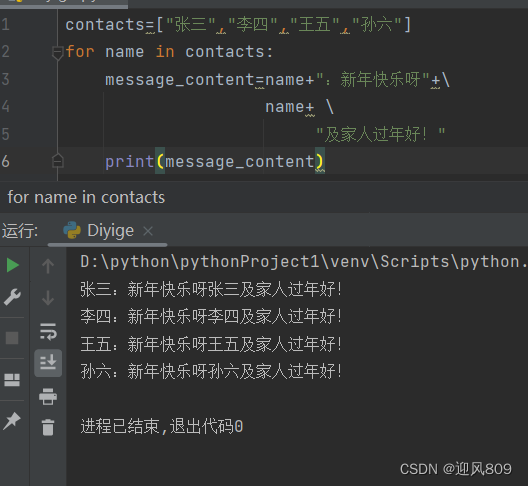Click 'message_content' on line 3
Viewport: 528px width, 486px height.
pos(180,80)
